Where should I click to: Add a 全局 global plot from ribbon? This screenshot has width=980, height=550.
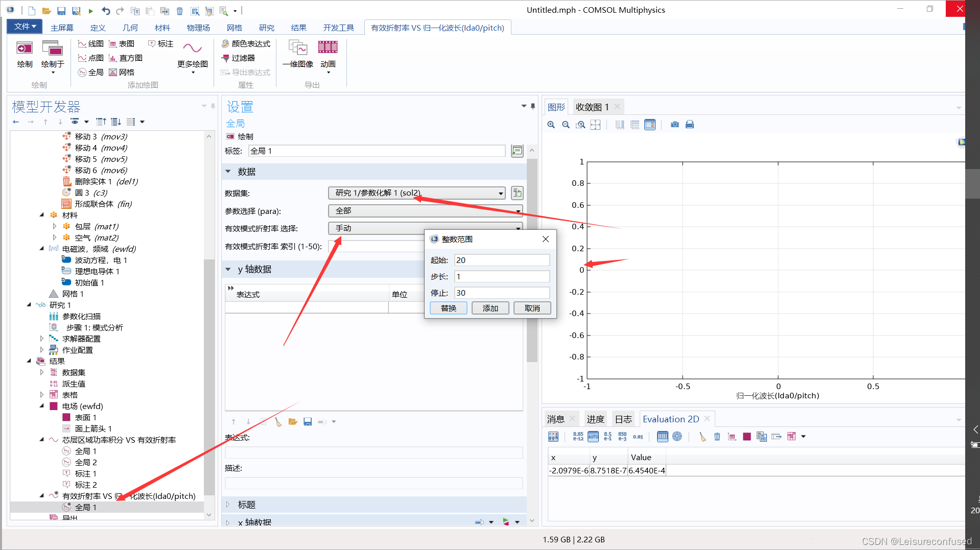[90, 73]
